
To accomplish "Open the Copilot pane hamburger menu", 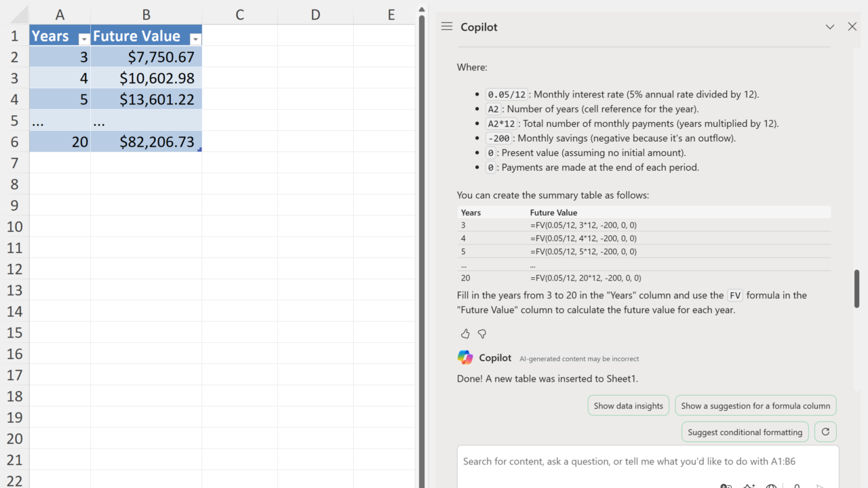I will click(x=446, y=26).
